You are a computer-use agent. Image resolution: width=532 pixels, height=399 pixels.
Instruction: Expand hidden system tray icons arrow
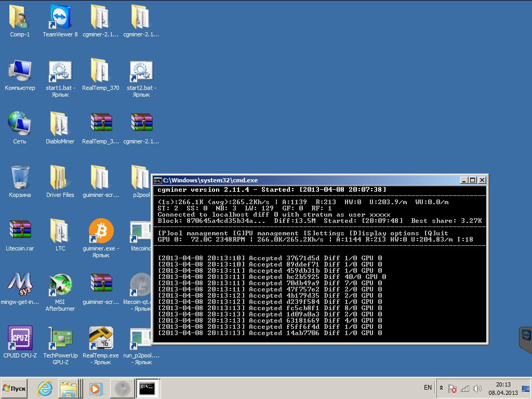[x=441, y=388]
